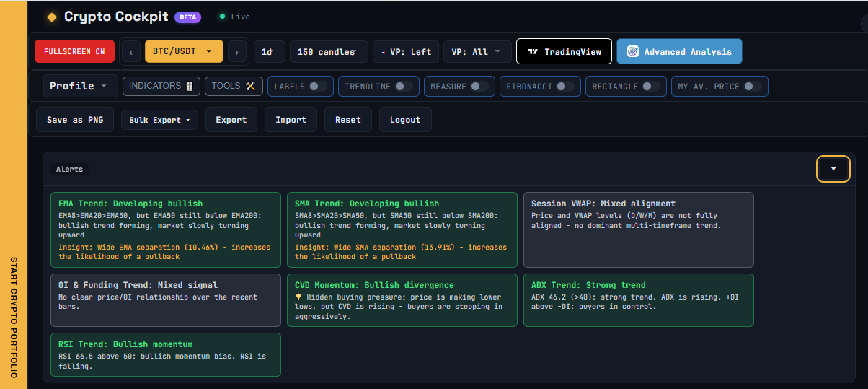Click the FULLSCREEN ON button
Viewport: 868px width, 389px height.
click(x=74, y=52)
